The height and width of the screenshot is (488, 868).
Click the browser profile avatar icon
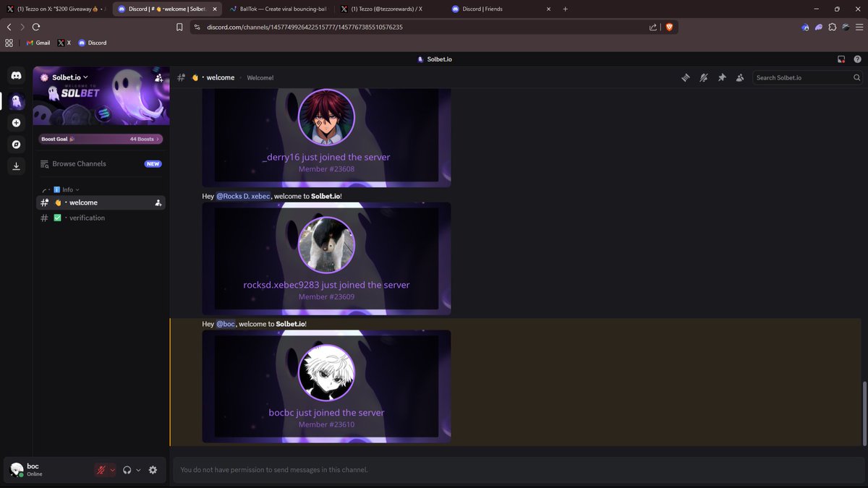846,27
